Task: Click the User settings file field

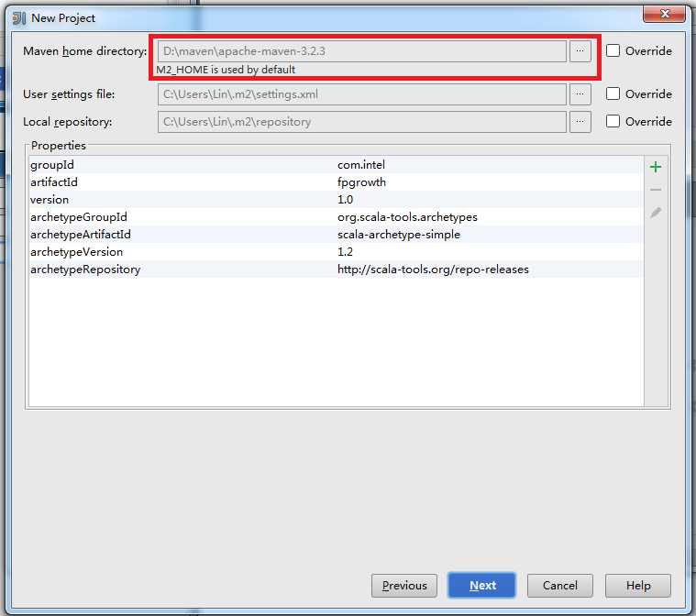Action: pyautogui.click(x=362, y=94)
